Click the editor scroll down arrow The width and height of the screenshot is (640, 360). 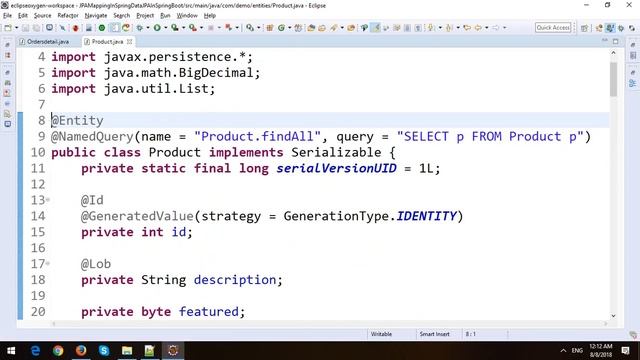[613, 316]
